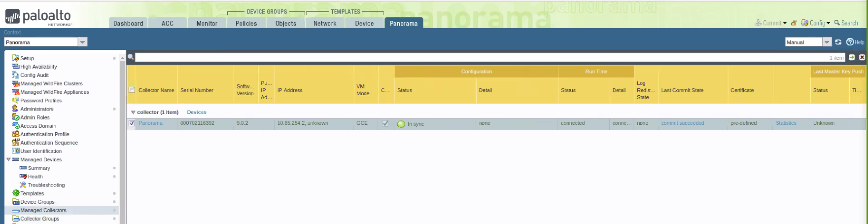The image size is (868, 224).
Task: Click the green In sync status icon
Action: click(401, 124)
